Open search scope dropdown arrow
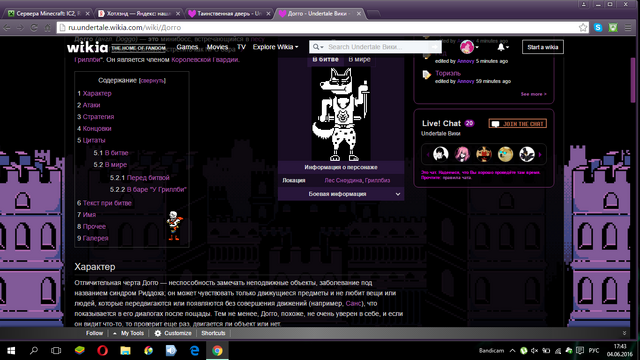The image size is (640, 360). 322,47
